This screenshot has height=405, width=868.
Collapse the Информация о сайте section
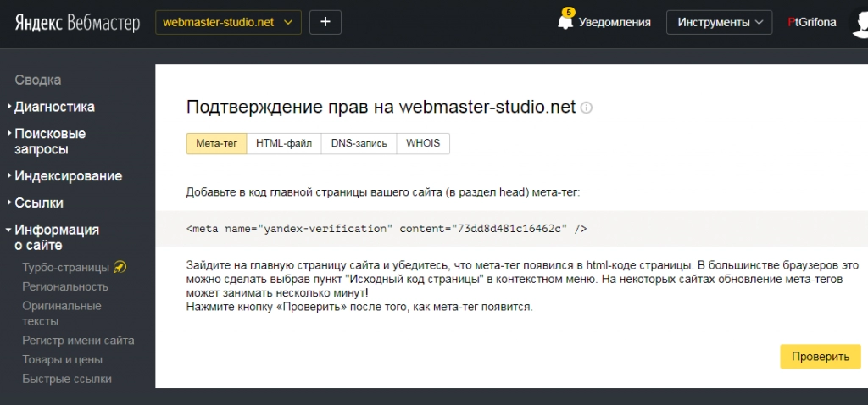[57, 237]
